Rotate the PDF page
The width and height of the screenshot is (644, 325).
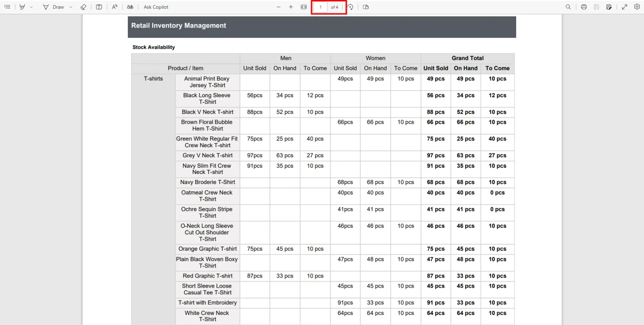click(x=350, y=7)
